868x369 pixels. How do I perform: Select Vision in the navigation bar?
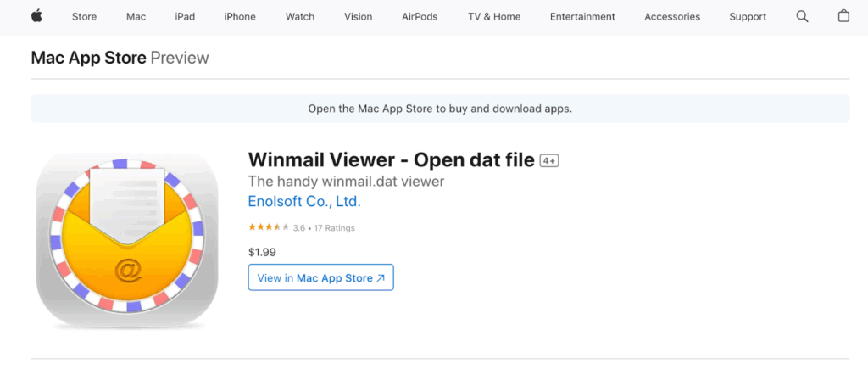click(x=358, y=17)
